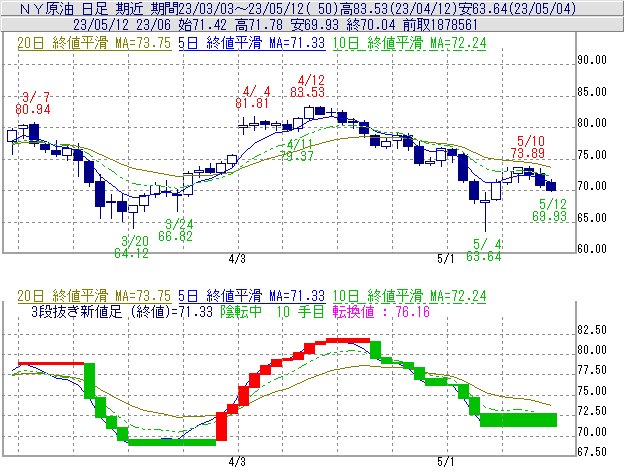Click the 4/12 83.53 peak label
The height and width of the screenshot is (475, 624).
click(x=307, y=86)
